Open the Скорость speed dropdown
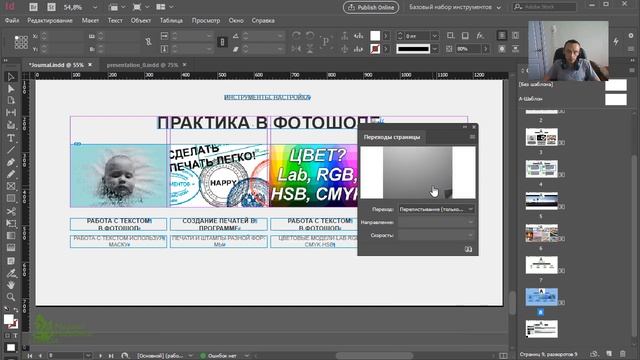 (436, 236)
